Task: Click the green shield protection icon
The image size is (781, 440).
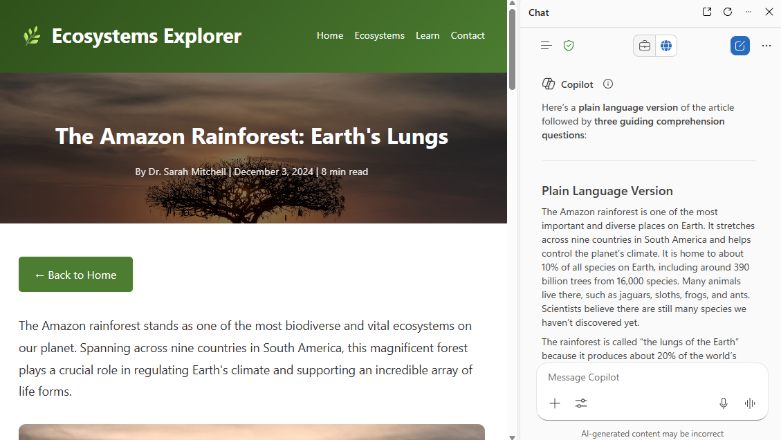Action: [x=569, y=46]
